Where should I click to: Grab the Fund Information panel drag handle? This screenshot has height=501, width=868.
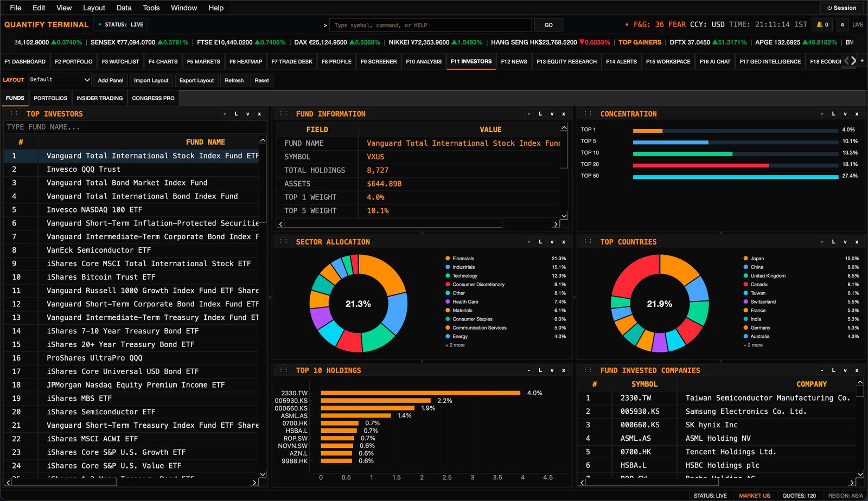(x=283, y=114)
